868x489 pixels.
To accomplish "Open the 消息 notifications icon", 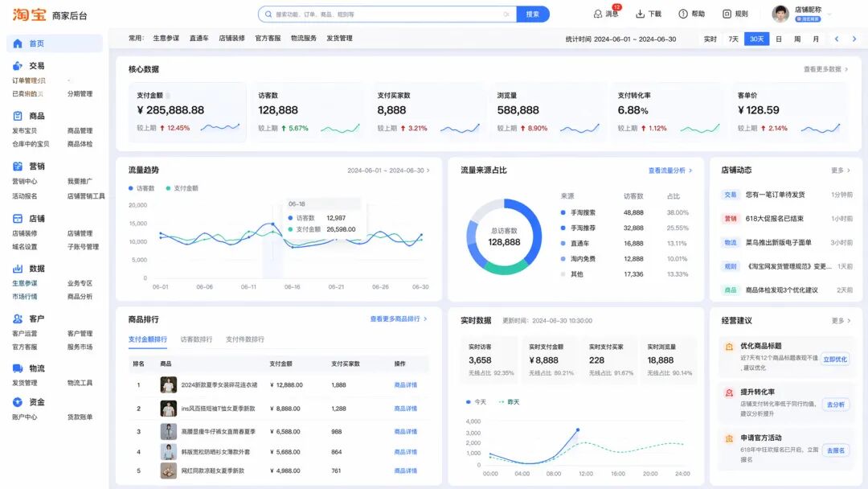I will pos(598,14).
